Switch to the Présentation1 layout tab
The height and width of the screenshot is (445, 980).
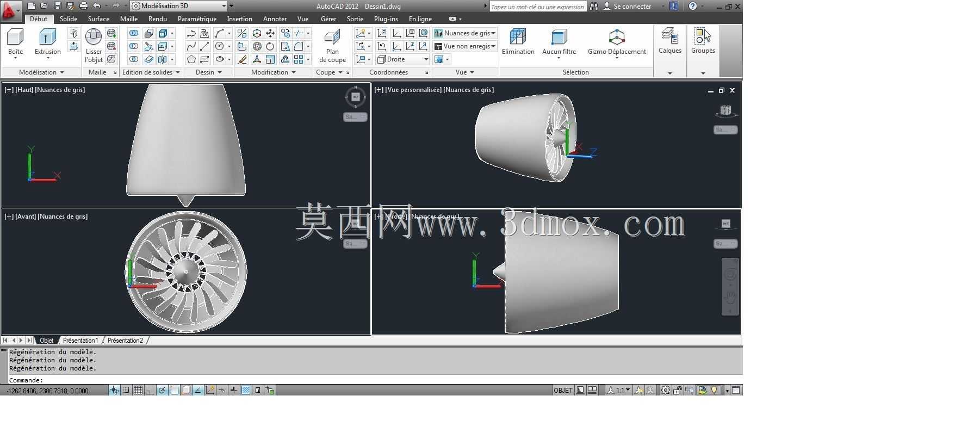pos(80,341)
